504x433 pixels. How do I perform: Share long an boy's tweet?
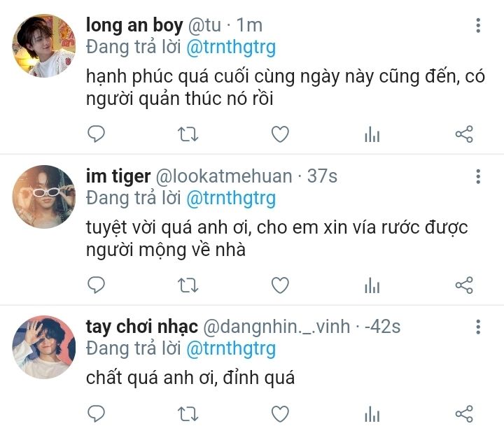[464, 134]
